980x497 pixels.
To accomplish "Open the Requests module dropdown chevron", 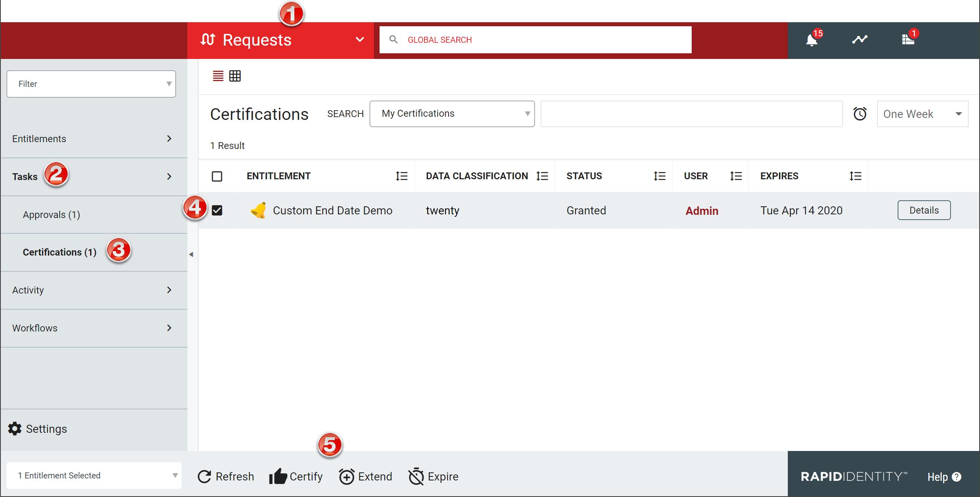I will [360, 40].
